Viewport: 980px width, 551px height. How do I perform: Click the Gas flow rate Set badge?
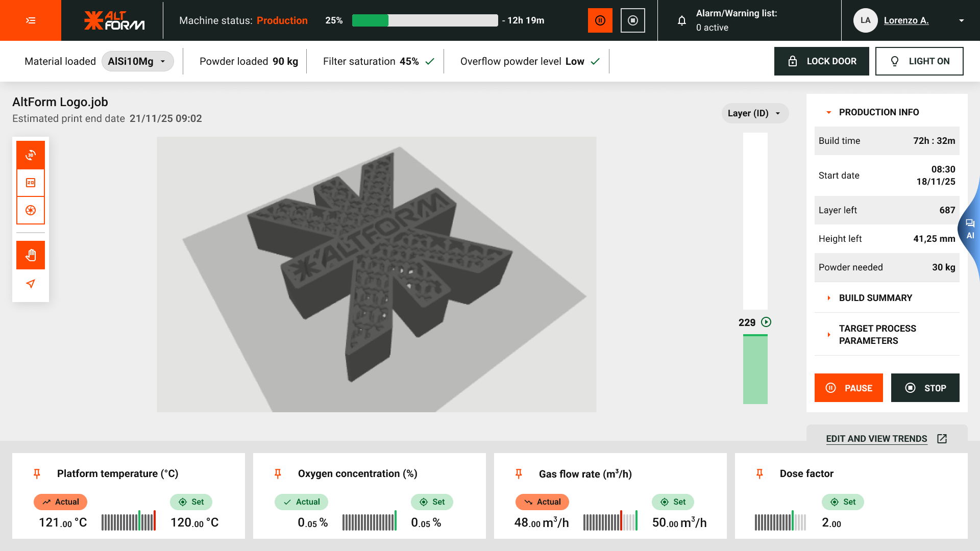[673, 502]
